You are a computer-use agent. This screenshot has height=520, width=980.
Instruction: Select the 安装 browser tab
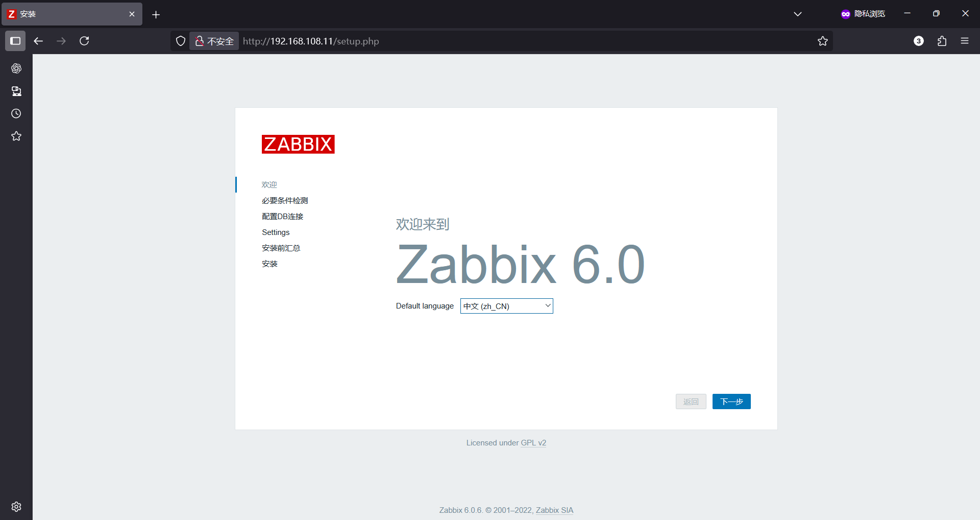(x=71, y=14)
